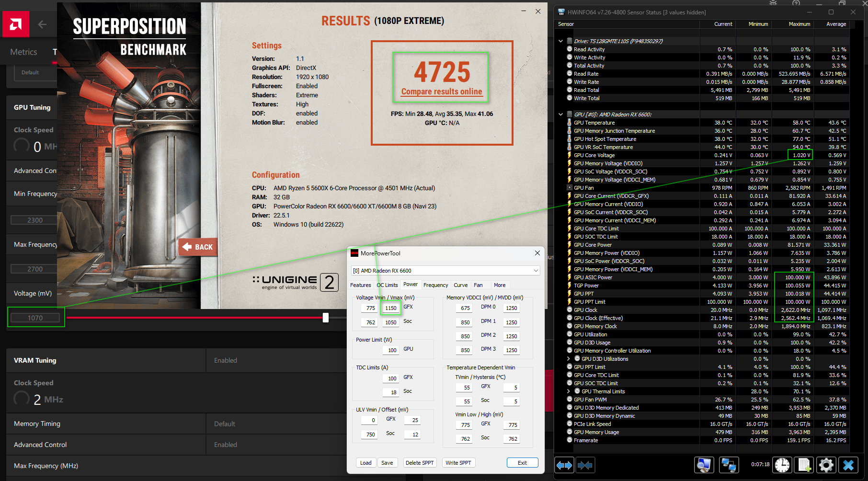Click the AMD Radeon RX 6600 chip icon
The image size is (868, 481).
(570, 114)
